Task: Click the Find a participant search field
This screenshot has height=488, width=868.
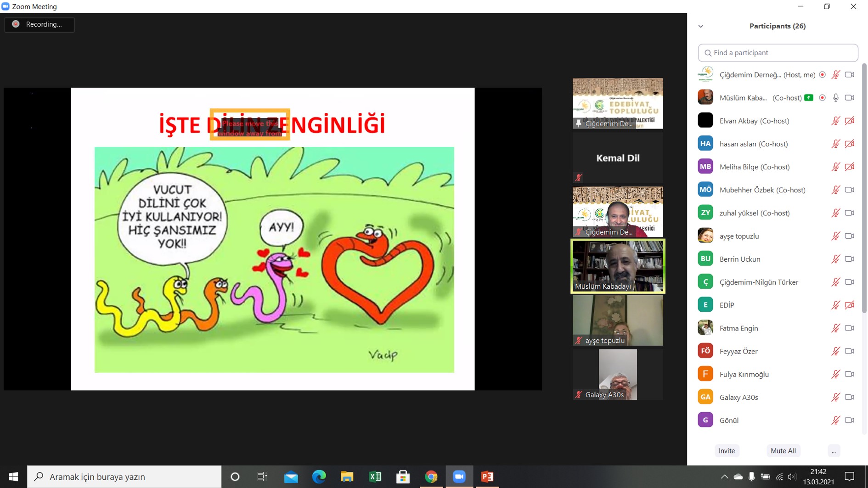Action: [x=778, y=53]
